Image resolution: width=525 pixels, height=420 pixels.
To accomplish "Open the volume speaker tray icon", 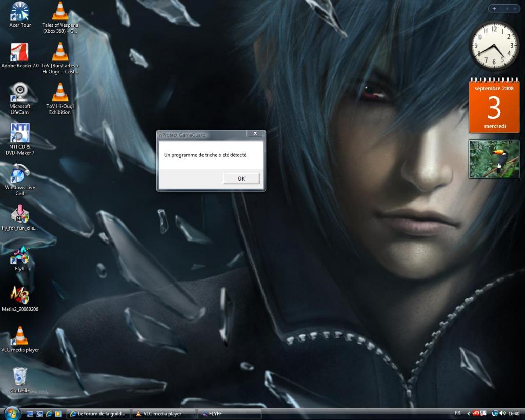I will click(x=502, y=414).
